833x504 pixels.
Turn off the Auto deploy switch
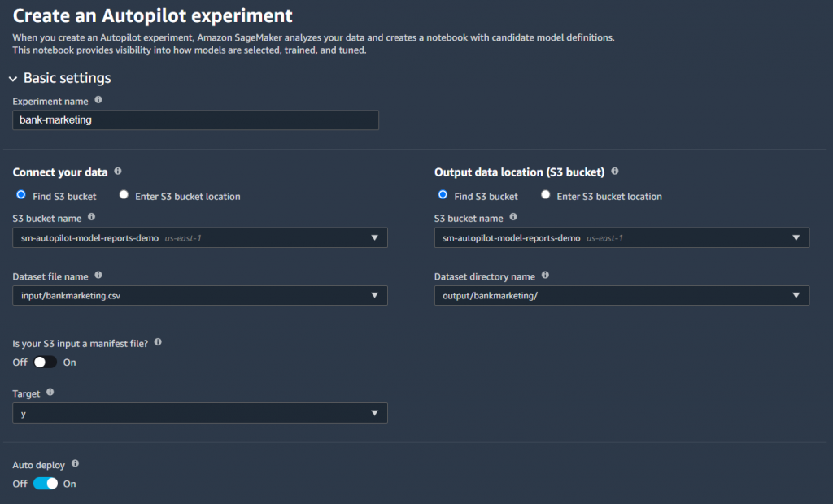pyautogui.click(x=46, y=484)
